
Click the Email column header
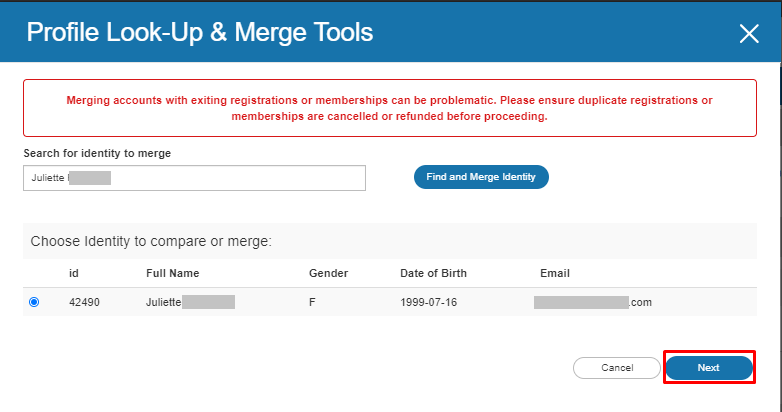tap(554, 273)
